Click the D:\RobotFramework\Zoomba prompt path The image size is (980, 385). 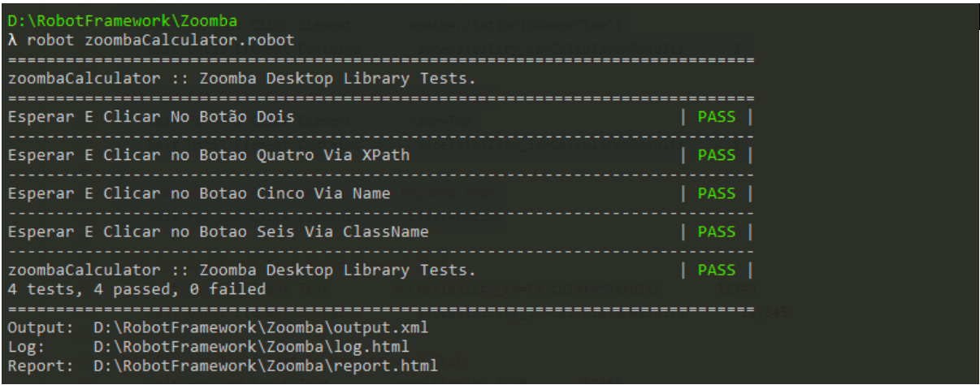[x=122, y=22]
